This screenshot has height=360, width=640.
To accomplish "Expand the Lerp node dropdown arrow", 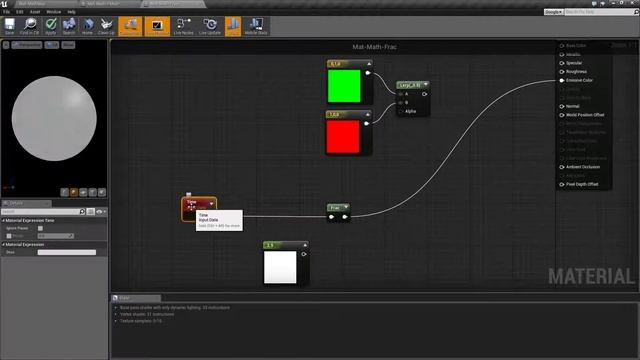I will [426, 84].
